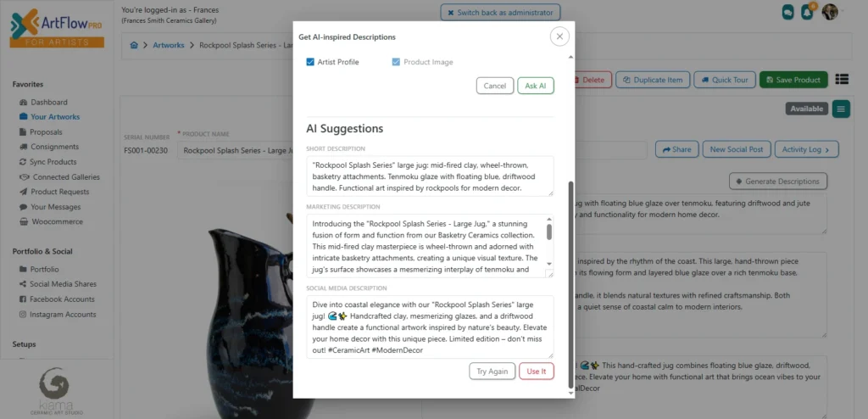This screenshot has width=868, height=419.
Task: Select Woocommerce in the sidebar
Action: [x=57, y=222]
